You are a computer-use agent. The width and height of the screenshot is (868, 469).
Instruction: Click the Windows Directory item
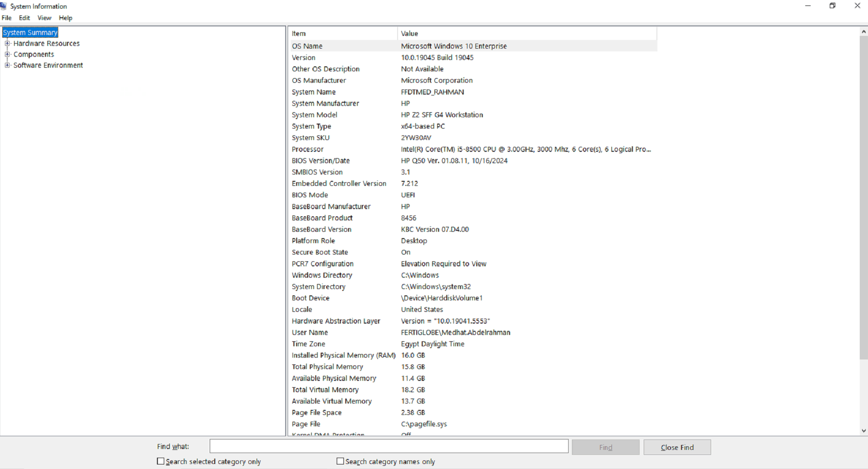coord(322,275)
